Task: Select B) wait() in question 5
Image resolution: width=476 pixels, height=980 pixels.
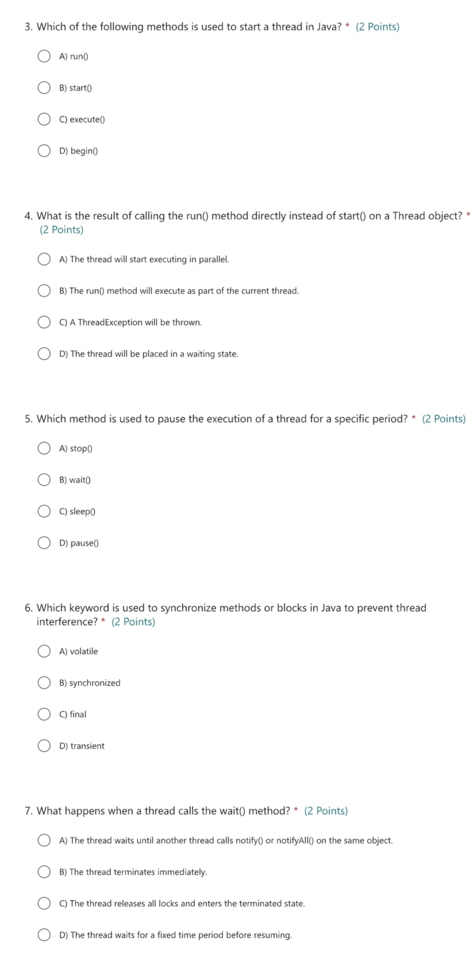Action: (x=44, y=479)
